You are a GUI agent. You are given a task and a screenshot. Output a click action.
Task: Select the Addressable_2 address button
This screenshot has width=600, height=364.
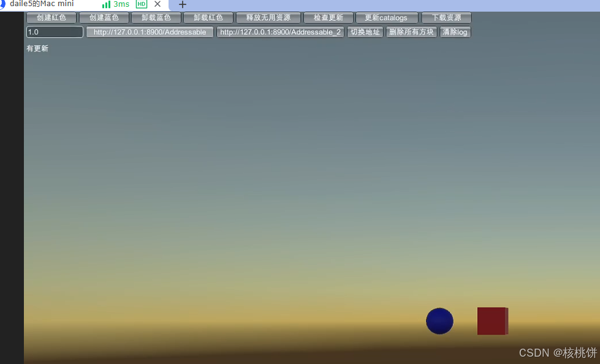[x=280, y=32]
